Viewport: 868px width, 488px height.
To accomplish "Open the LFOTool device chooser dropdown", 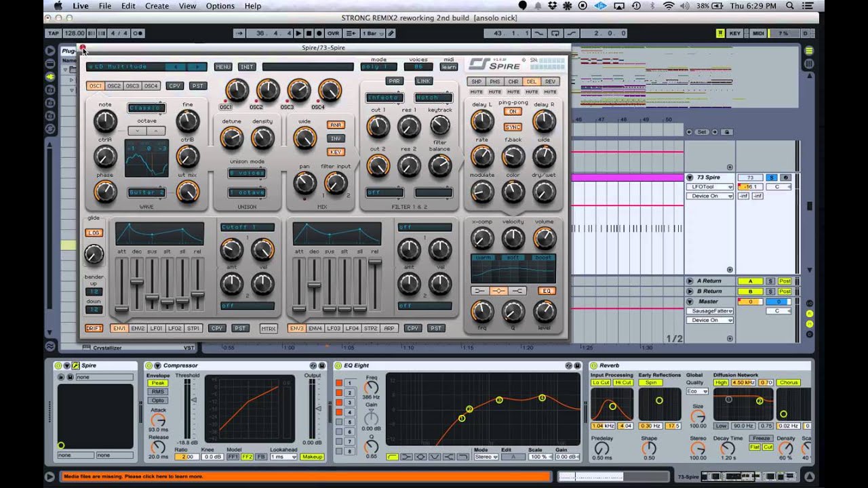I will (x=709, y=186).
